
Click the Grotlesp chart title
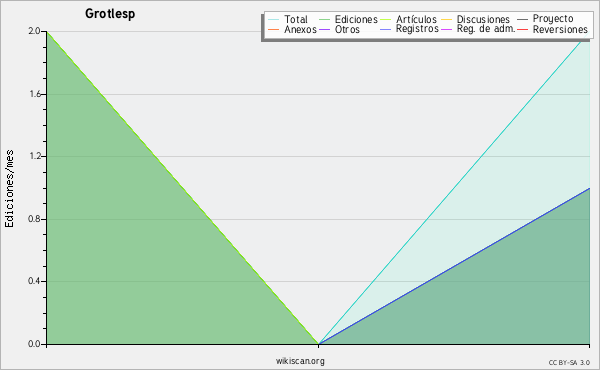[110, 14]
